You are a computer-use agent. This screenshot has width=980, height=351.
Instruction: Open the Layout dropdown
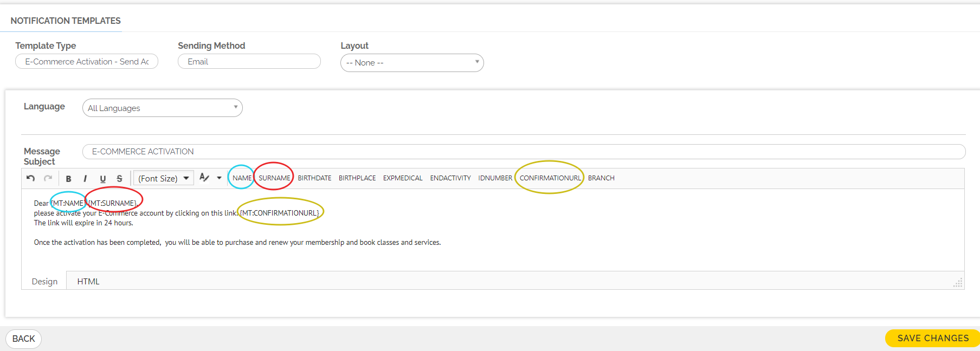click(x=412, y=63)
